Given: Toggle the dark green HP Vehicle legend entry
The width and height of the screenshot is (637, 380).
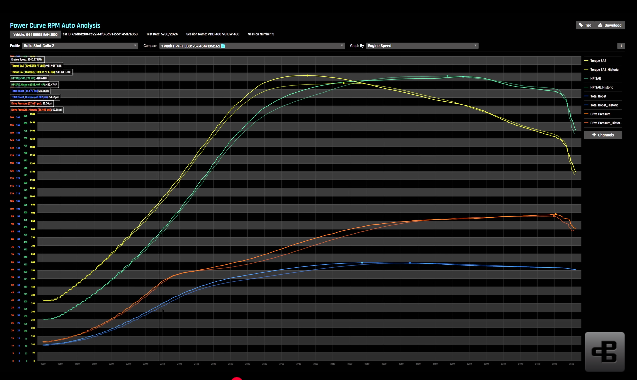Looking at the screenshot, I should (599, 87).
